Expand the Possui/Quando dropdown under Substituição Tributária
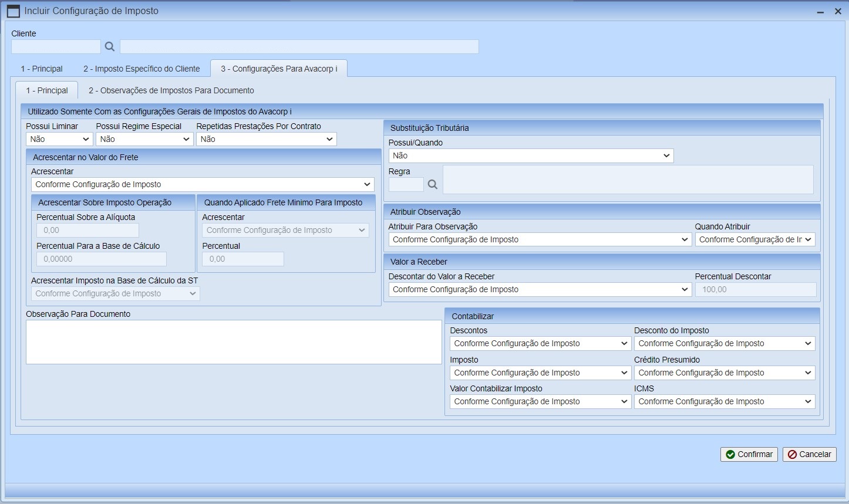 [531, 155]
